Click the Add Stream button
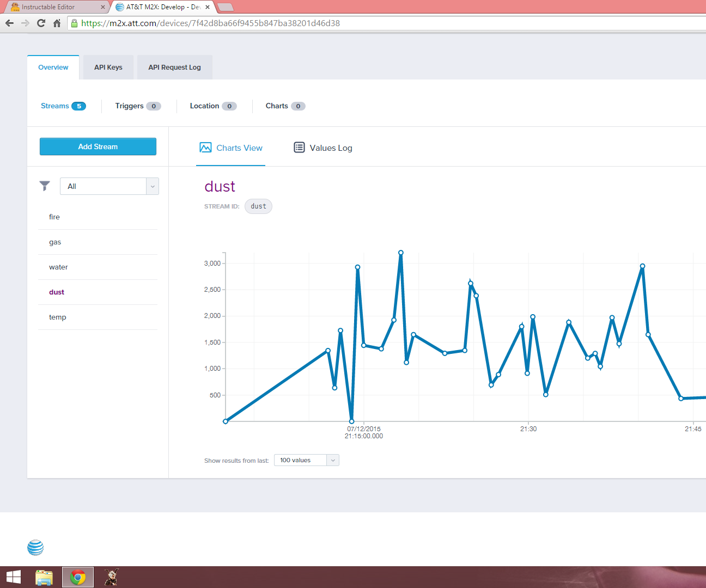The image size is (706, 588). (x=98, y=146)
